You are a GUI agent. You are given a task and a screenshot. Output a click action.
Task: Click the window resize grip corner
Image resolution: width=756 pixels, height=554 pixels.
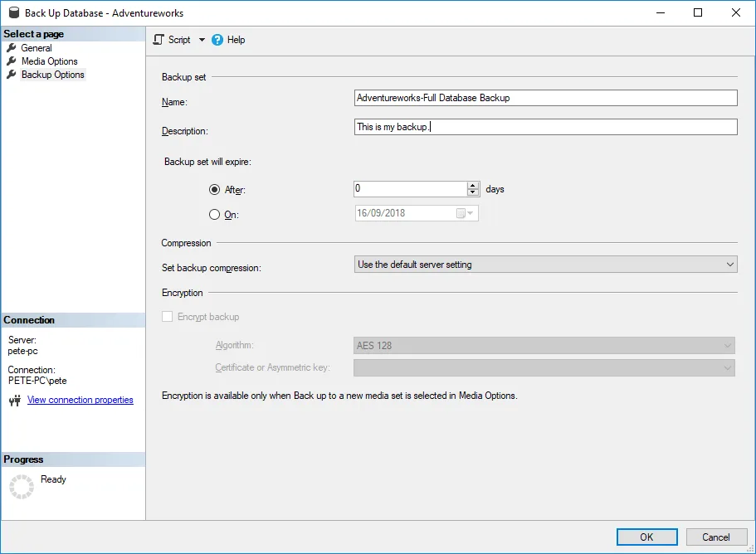[x=750, y=549]
